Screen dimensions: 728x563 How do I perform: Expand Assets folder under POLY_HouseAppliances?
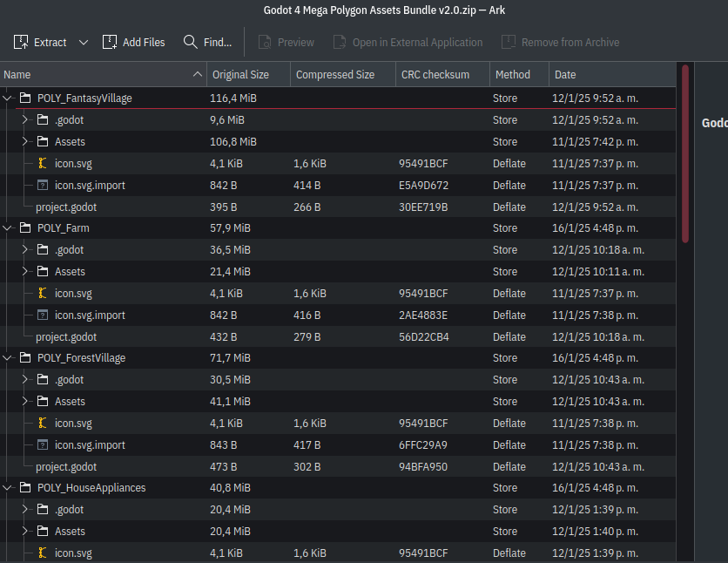click(24, 531)
